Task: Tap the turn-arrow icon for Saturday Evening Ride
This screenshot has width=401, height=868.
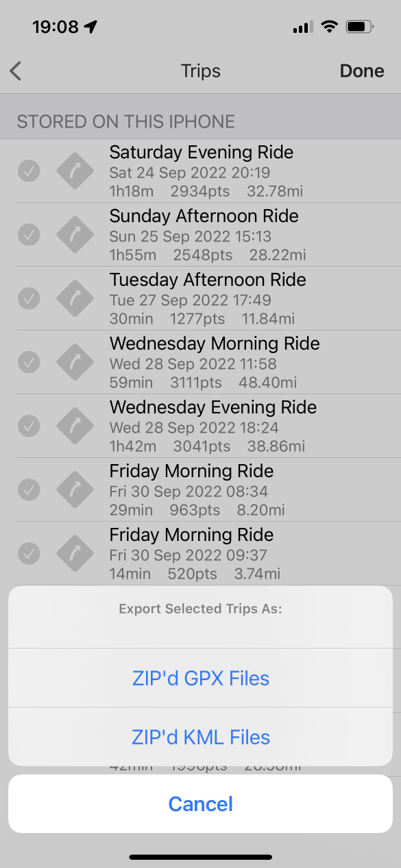Action: pos(75,171)
